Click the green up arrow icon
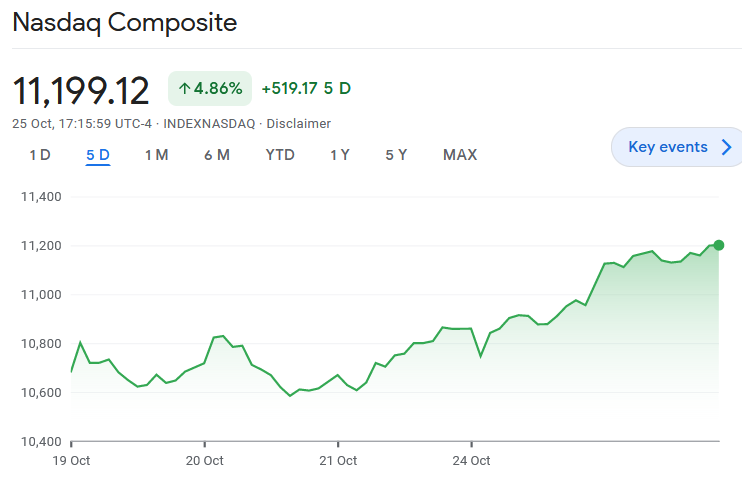The height and width of the screenshot is (485, 742). (184, 89)
